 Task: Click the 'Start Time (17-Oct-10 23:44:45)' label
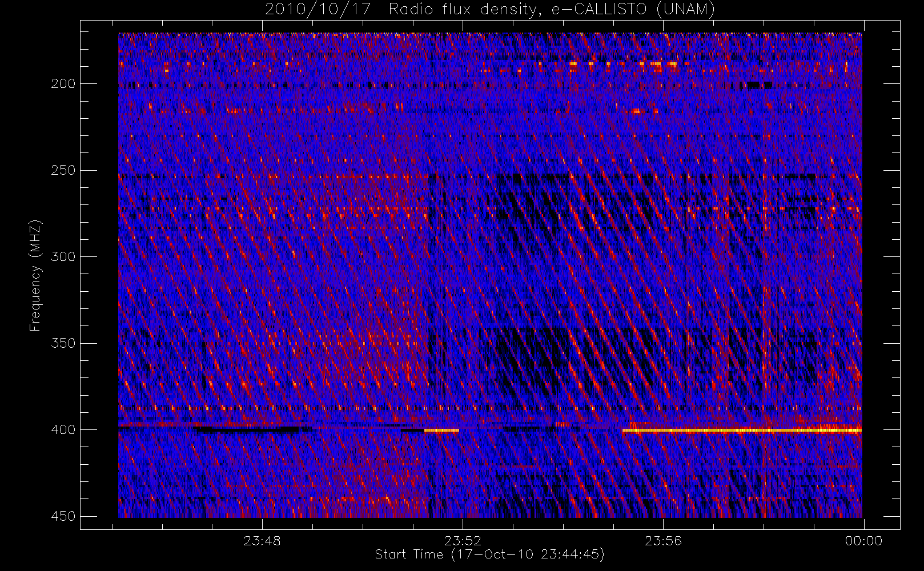tap(489, 554)
